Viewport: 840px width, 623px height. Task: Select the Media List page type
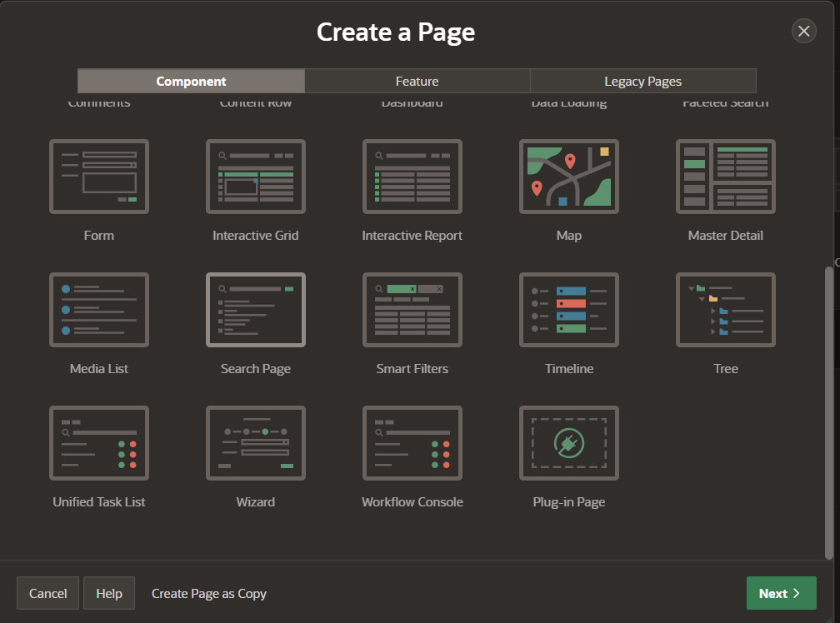98,310
